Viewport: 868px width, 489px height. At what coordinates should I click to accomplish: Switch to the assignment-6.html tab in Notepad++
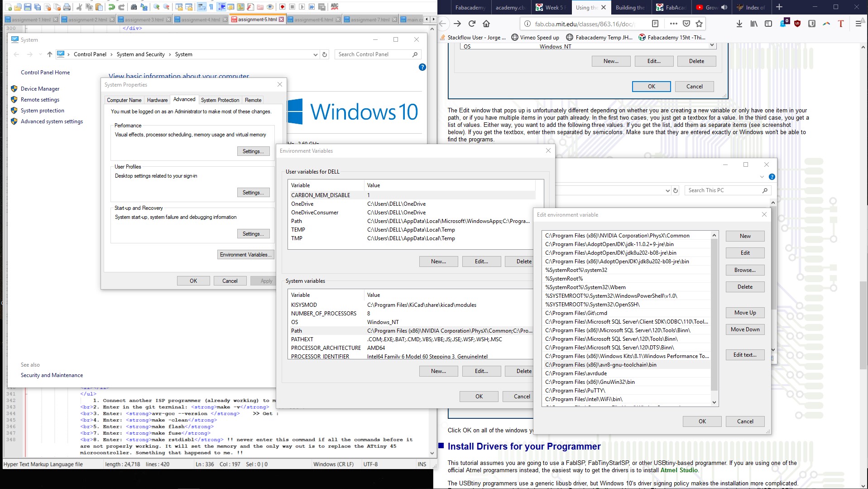[x=314, y=19]
